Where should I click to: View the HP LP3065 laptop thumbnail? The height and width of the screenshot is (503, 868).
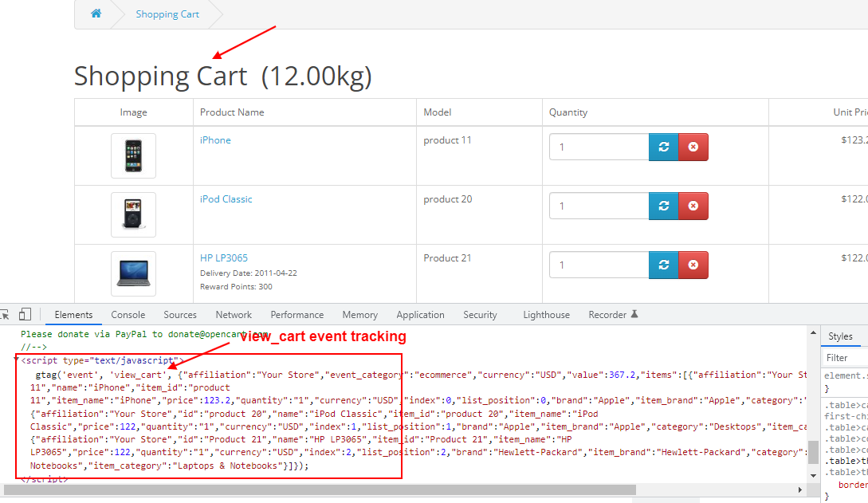click(133, 273)
